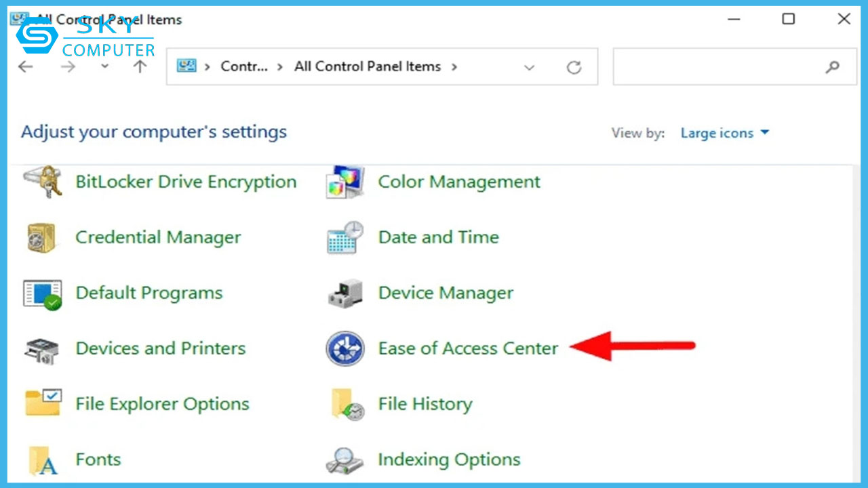Open the Ease of Access Center icon
This screenshot has width=868, height=488.
(x=345, y=348)
